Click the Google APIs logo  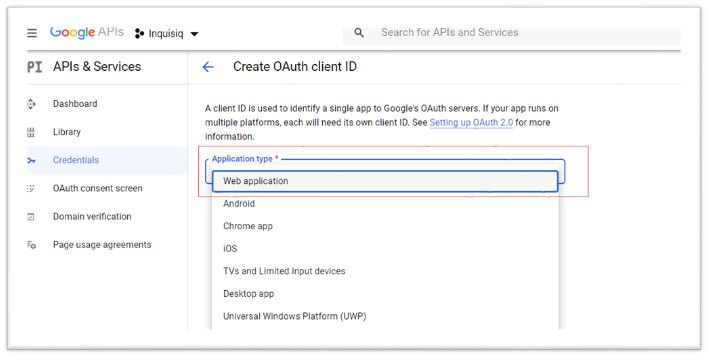(86, 32)
